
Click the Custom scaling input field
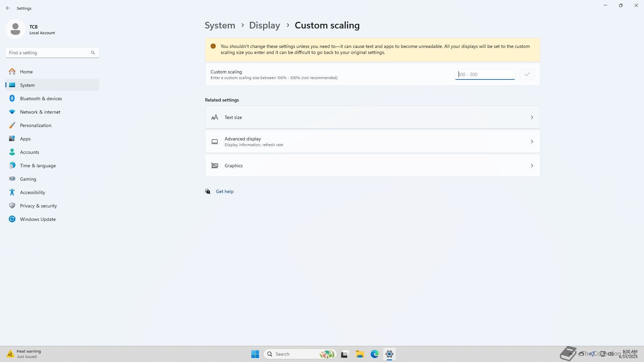(x=484, y=74)
